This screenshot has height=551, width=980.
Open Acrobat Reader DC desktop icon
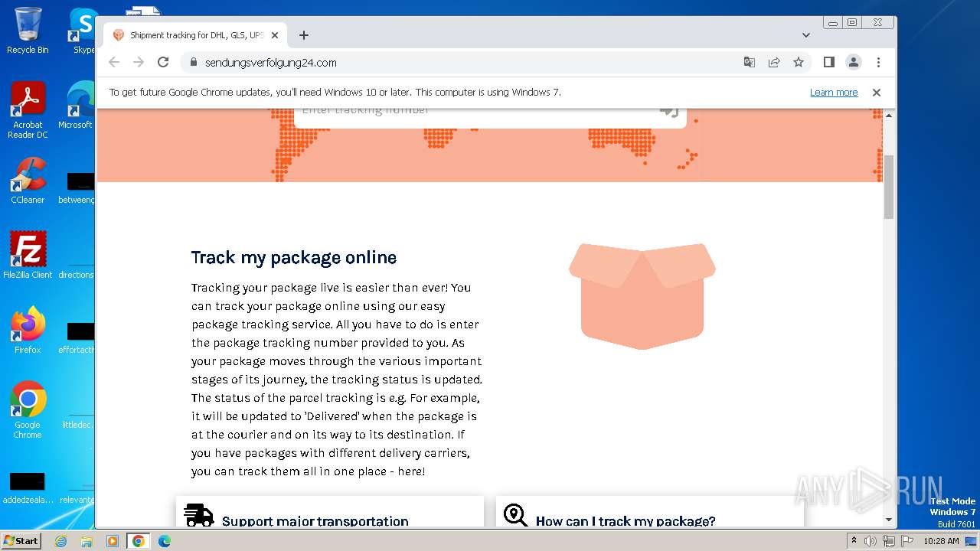pos(28,110)
